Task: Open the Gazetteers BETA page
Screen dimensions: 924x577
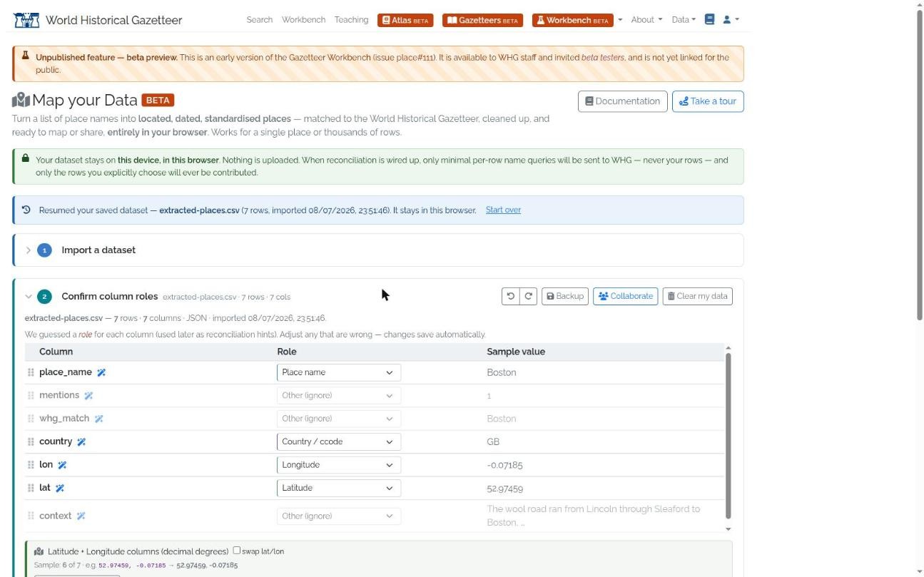Action: 482,20
